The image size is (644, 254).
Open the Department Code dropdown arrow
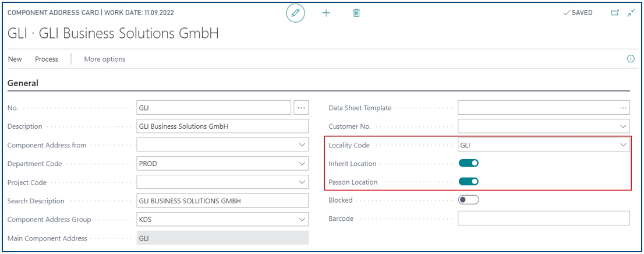point(302,164)
